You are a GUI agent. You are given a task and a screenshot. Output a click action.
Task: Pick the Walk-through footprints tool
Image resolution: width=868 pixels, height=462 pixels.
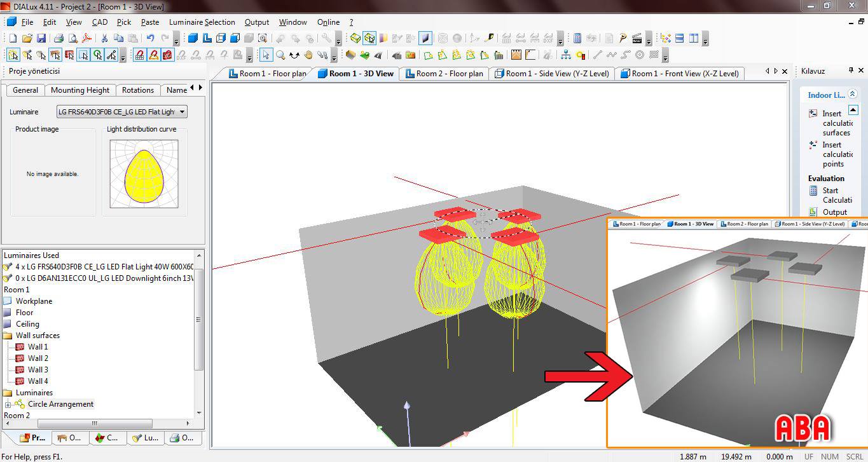click(x=322, y=55)
